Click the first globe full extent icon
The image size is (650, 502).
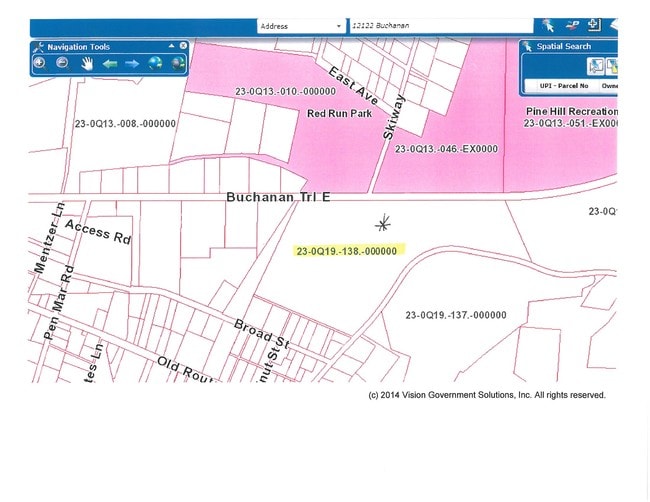coord(155,63)
